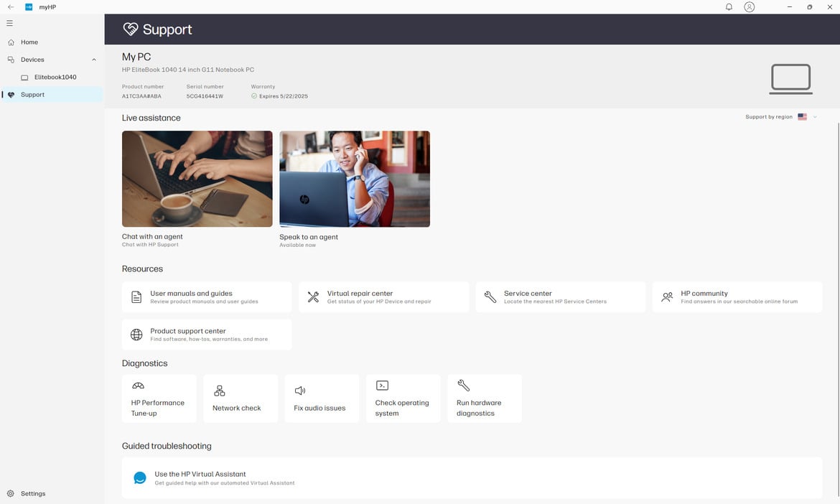Click the Service center wrench icon
840x504 pixels.
490,297
